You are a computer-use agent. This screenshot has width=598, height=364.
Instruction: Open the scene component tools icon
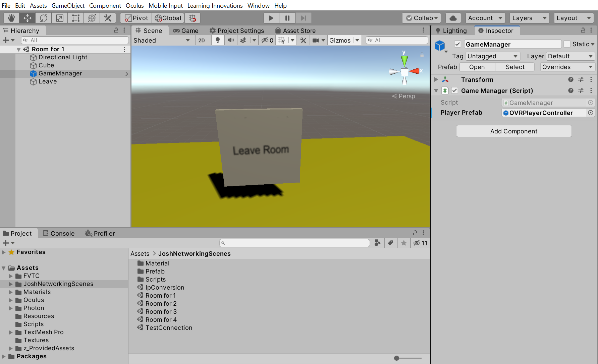pyautogui.click(x=304, y=40)
